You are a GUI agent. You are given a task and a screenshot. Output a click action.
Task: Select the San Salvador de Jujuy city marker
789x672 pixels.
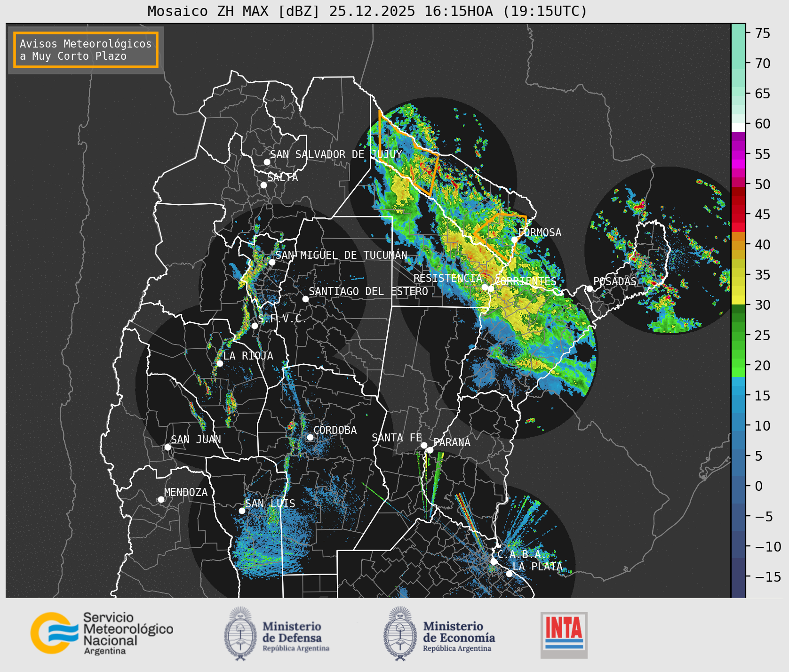coord(267,162)
